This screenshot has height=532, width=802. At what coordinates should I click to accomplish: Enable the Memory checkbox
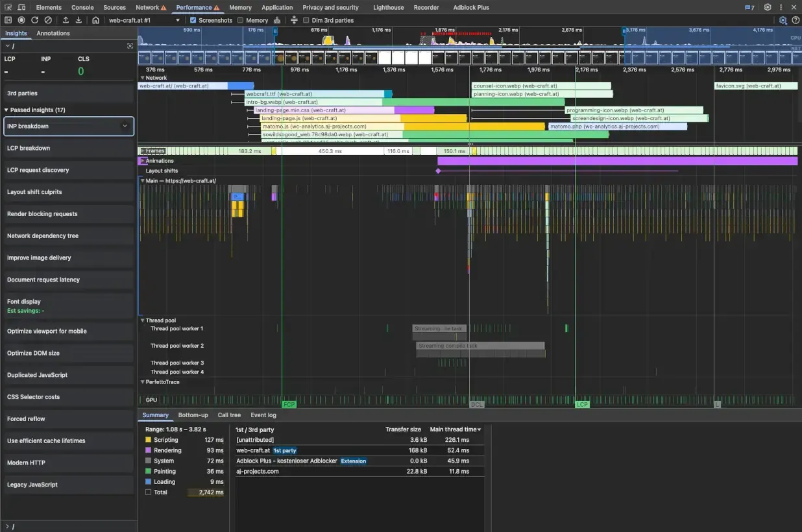tap(239, 20)
